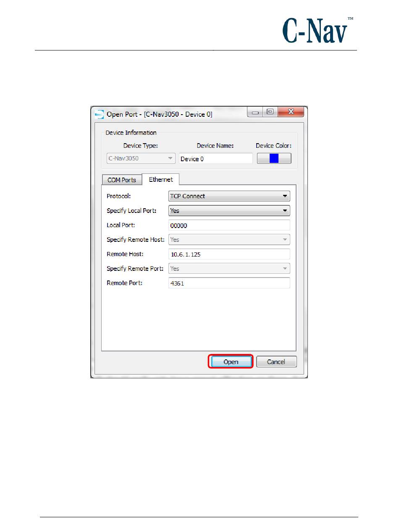The image size is (399, 532).
Task: Switch to the COM Ports tab
Action: point(122,180)
